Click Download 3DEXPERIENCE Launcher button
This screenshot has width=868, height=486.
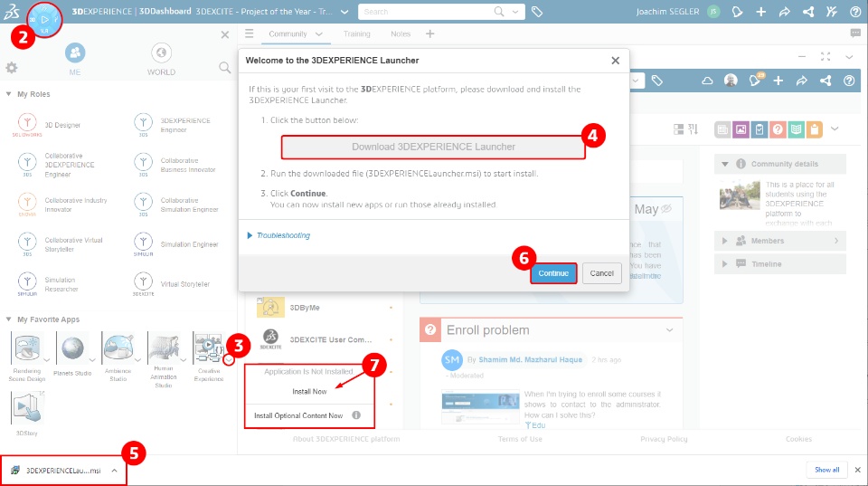[x=433, y=147]
